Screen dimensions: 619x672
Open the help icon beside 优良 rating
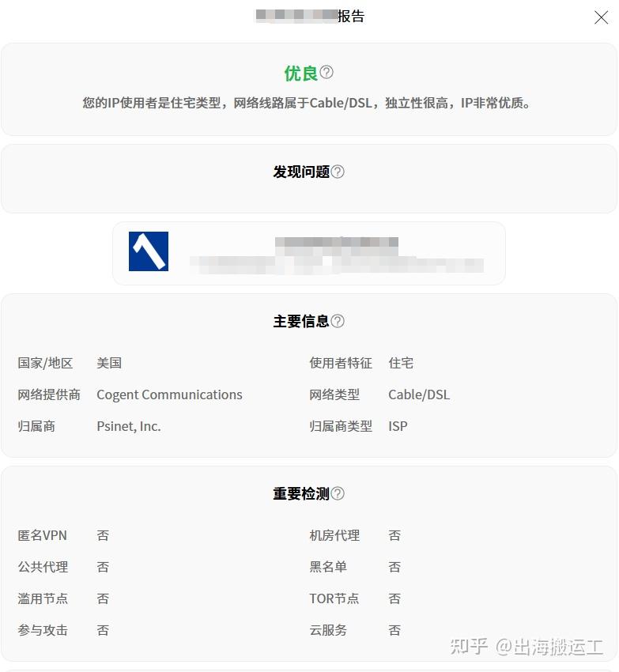point(326,72)
